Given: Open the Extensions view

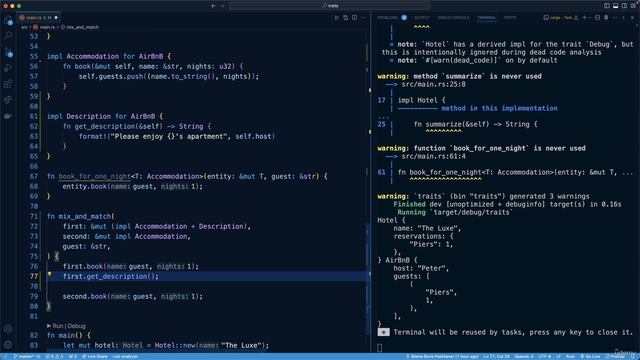Looking at the screenshot, I should [8, 84].
